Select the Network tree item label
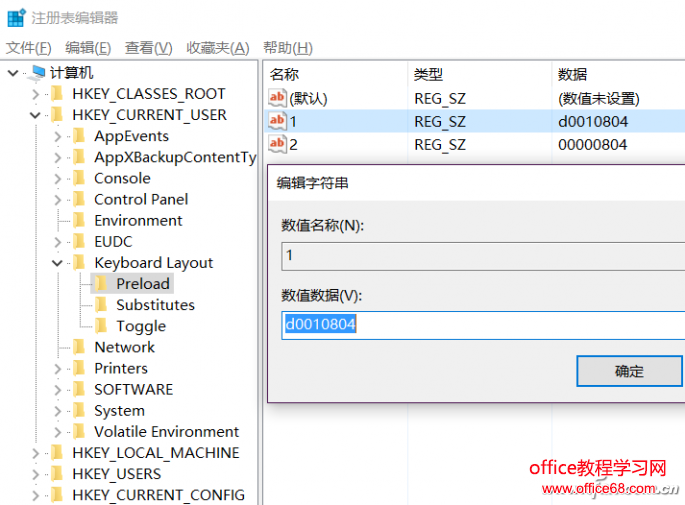The image size is (685, 505). (x=125, y=347)
